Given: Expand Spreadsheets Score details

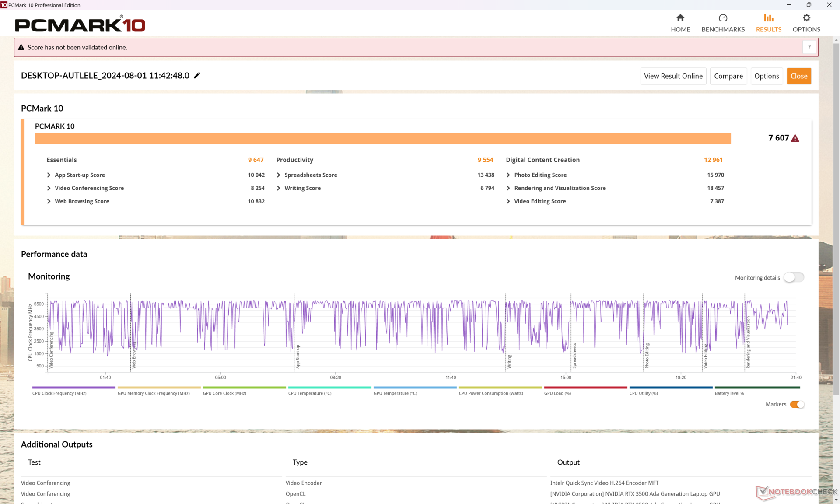Looking at the screenshot, I should click(279, 175).
